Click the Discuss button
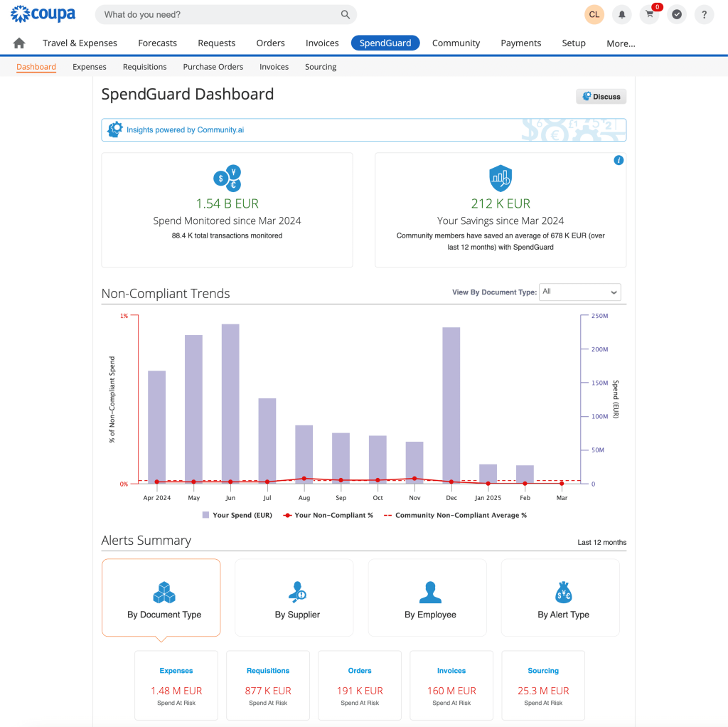This screenshot has width=728, height=727. click(x=601, y=97)
